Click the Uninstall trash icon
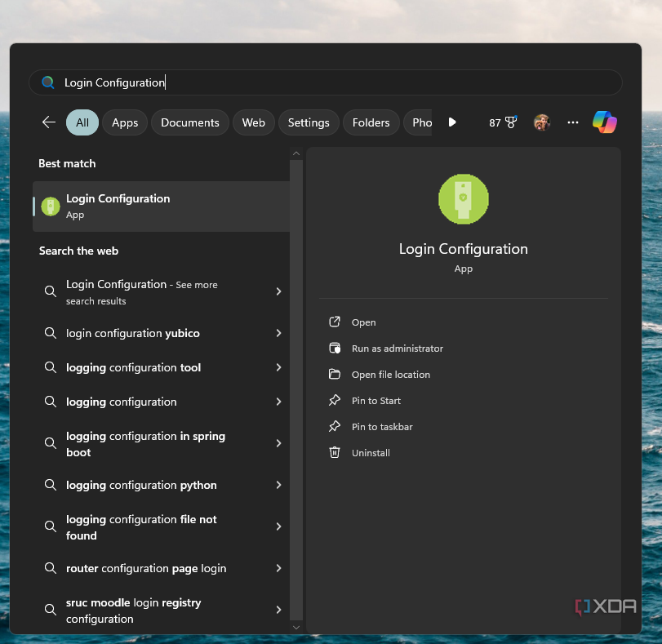662x644 pixels. pos(335,453)
